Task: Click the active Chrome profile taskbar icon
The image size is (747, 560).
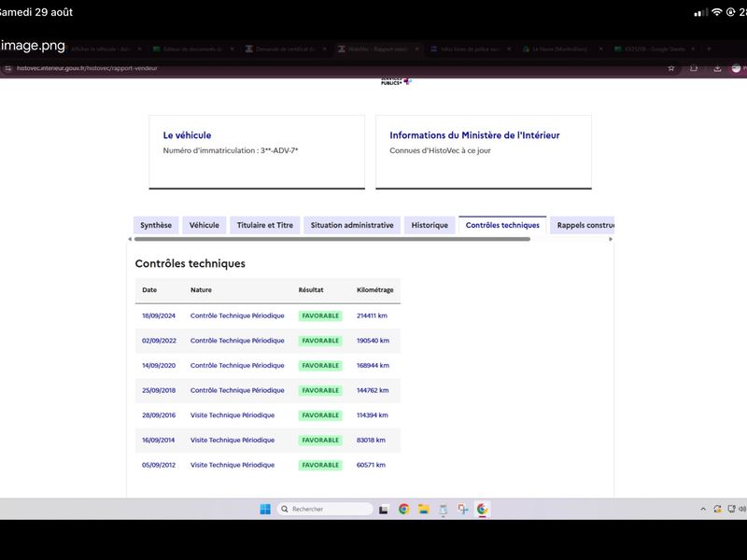Action: tap(482, 509)
